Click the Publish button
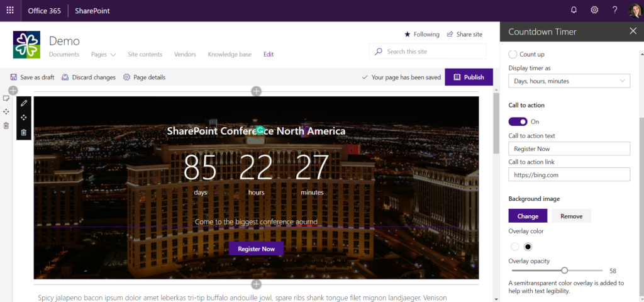Screen dimensions: 644x302 (469, 77)
